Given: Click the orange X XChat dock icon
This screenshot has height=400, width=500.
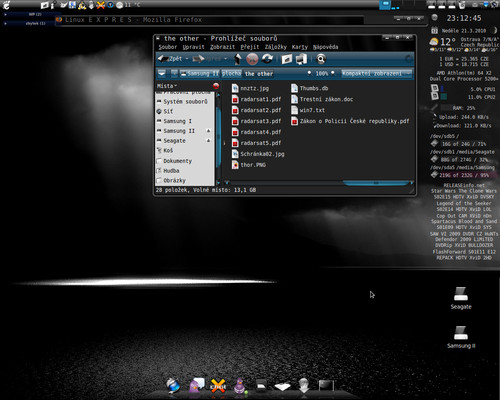Looking at the screenshot, I should coord(218,386).
